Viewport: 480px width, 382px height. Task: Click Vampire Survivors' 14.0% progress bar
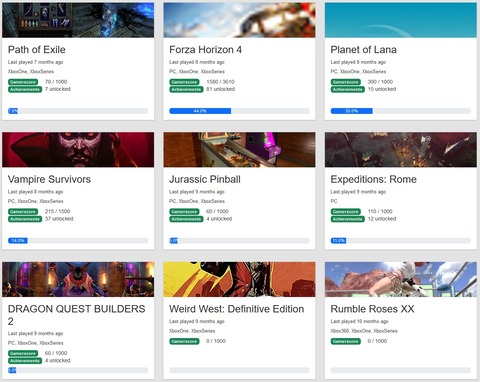[x=78, y=241]
